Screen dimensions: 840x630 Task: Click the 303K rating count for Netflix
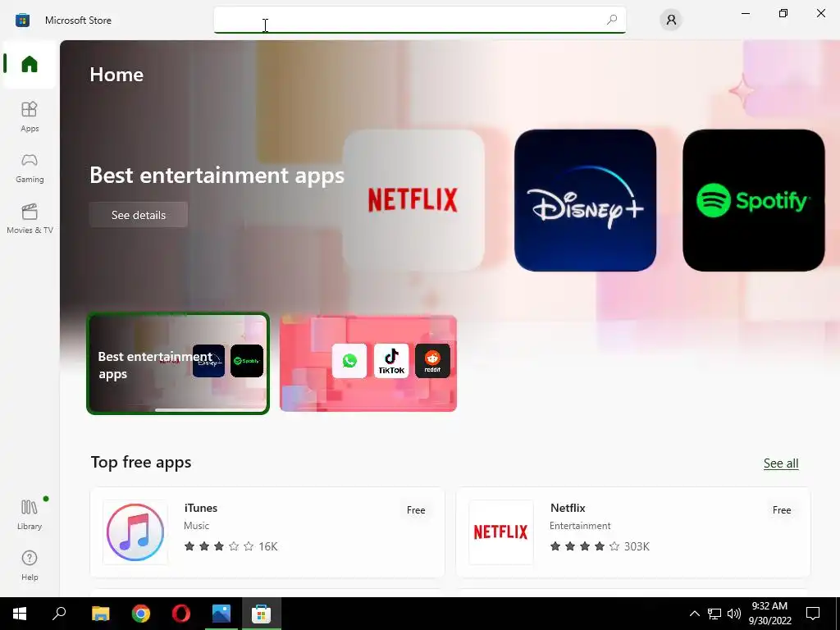(x=637, y=546)
